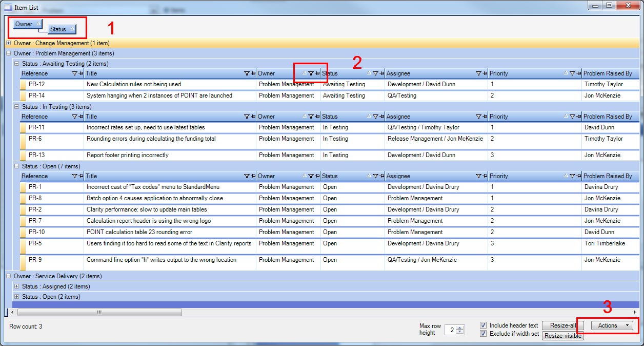644x346 pixels.
Task: Open the Priority filter in Awaiting Testing table
Action: (572, 74)
